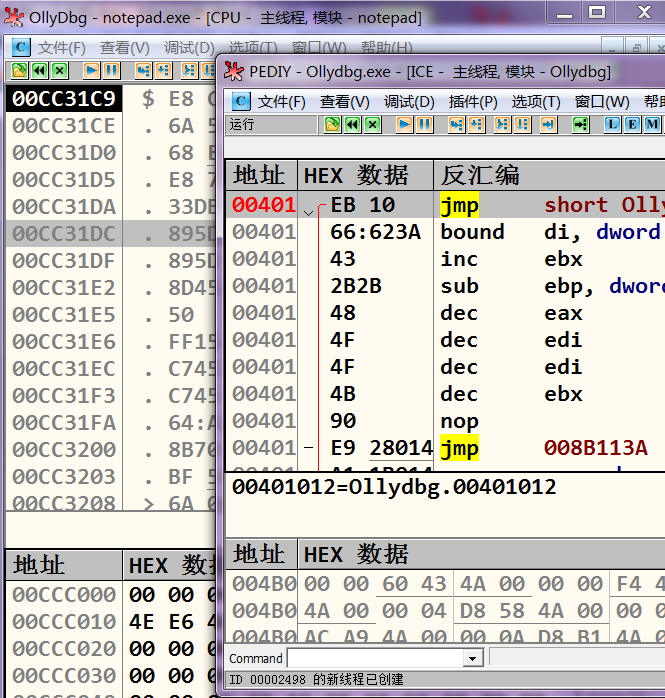Image resolution: width=665 pixels, height=698 pixels.
Task: Click the Restart program rewind icon in PEDIY toolbar
Action: pos(353,125)
